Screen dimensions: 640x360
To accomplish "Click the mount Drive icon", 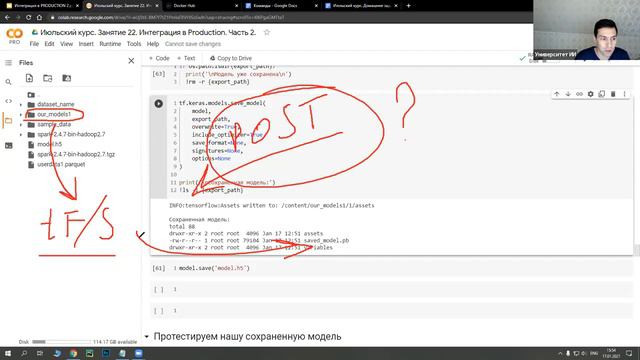I will click(x=67, y=78).
